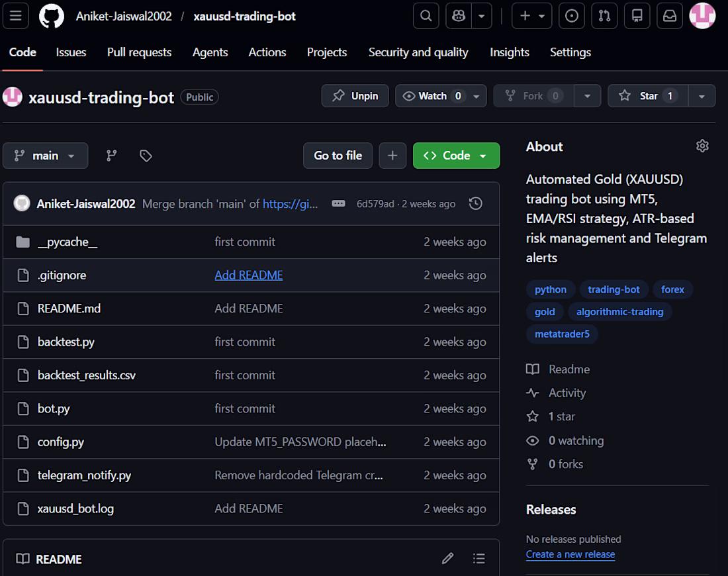Open the Create new plus menu
The height and width of the screenshot is (576, 728).
click(531, 16)
